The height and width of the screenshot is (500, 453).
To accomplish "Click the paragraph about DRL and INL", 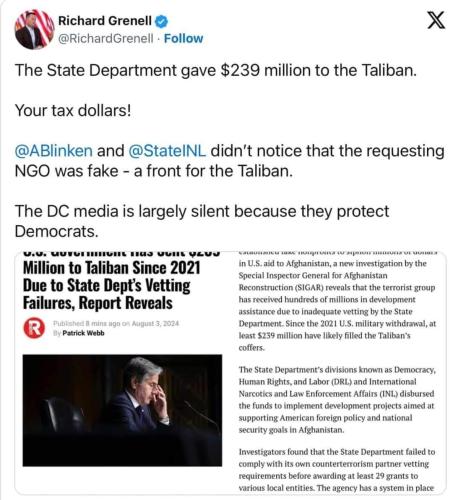I will pos(337,400).
